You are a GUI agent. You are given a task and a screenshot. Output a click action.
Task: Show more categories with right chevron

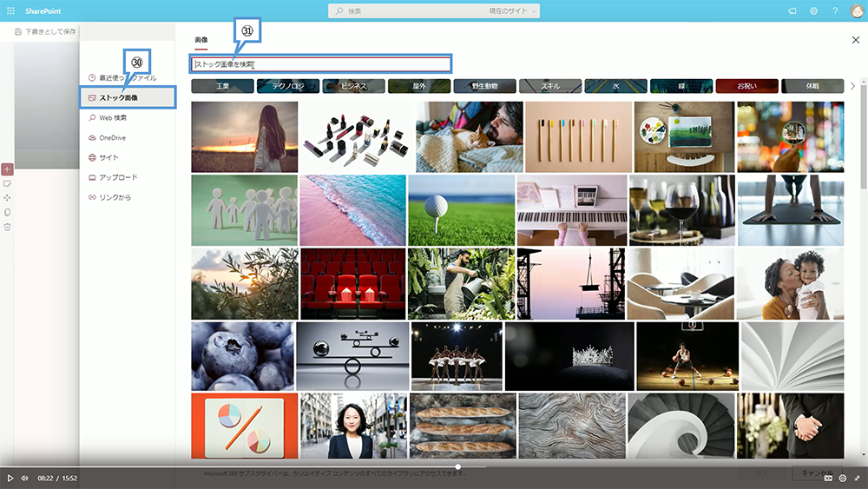click(x=852, y=86)
